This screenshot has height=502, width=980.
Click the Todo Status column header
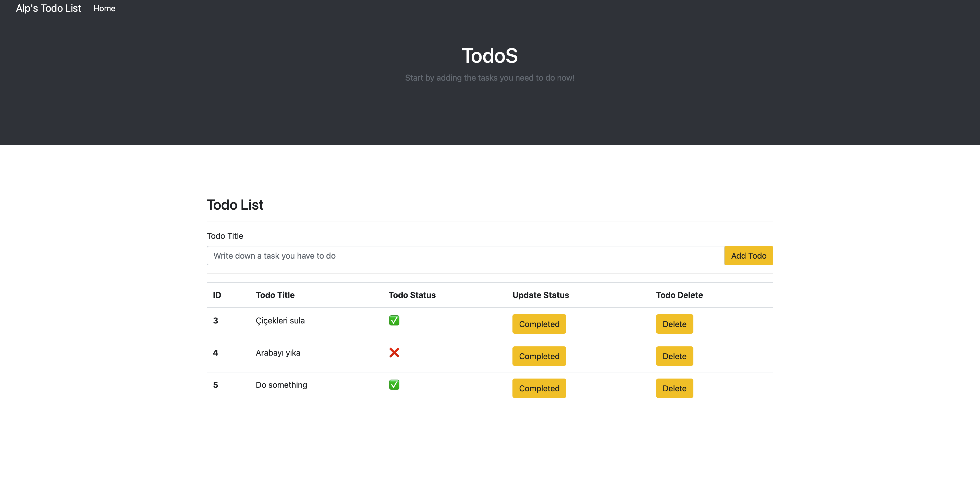point(412,295)
